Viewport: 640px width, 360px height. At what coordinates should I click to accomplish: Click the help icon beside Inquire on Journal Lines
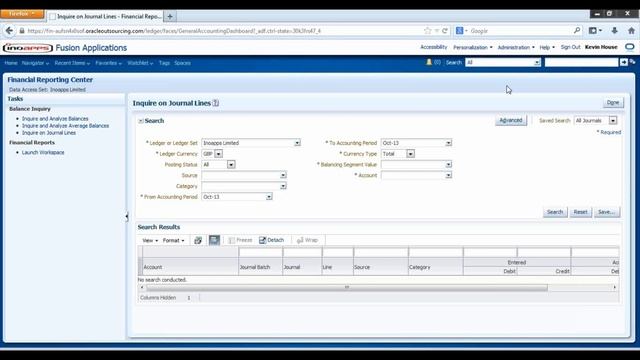point(216,103)
